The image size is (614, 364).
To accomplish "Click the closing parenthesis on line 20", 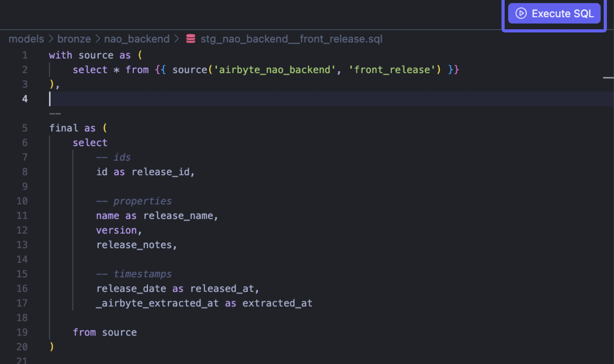I will click(52, 347).
